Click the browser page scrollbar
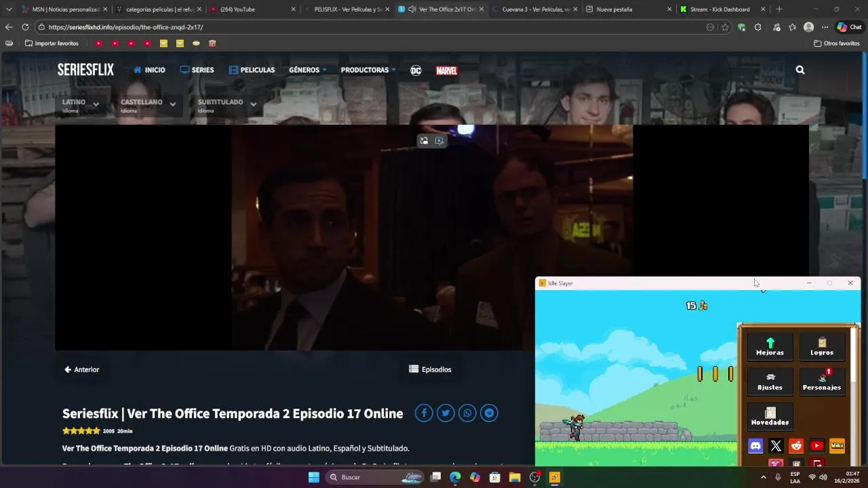 pyautogui.click(x=864, y=115)
